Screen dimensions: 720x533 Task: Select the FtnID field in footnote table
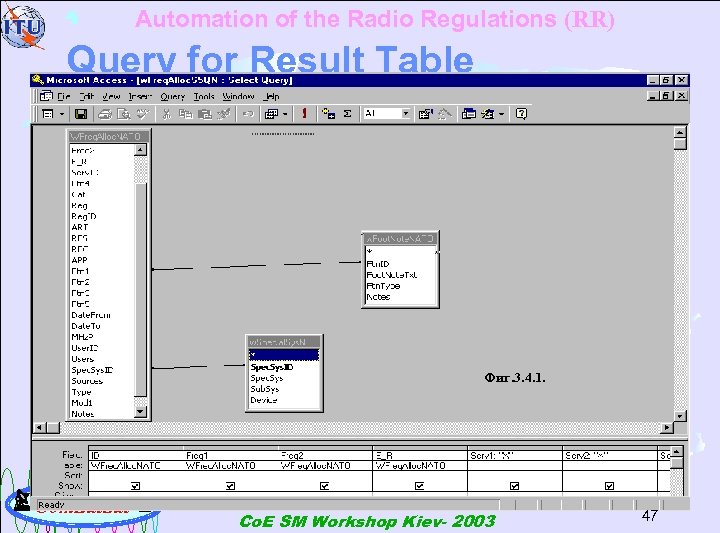point(378,264)
